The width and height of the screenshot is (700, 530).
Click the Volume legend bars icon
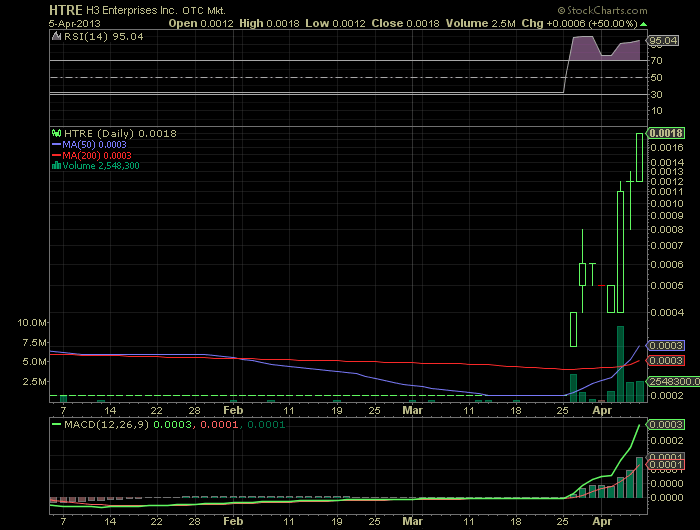(x=56, y=166)
